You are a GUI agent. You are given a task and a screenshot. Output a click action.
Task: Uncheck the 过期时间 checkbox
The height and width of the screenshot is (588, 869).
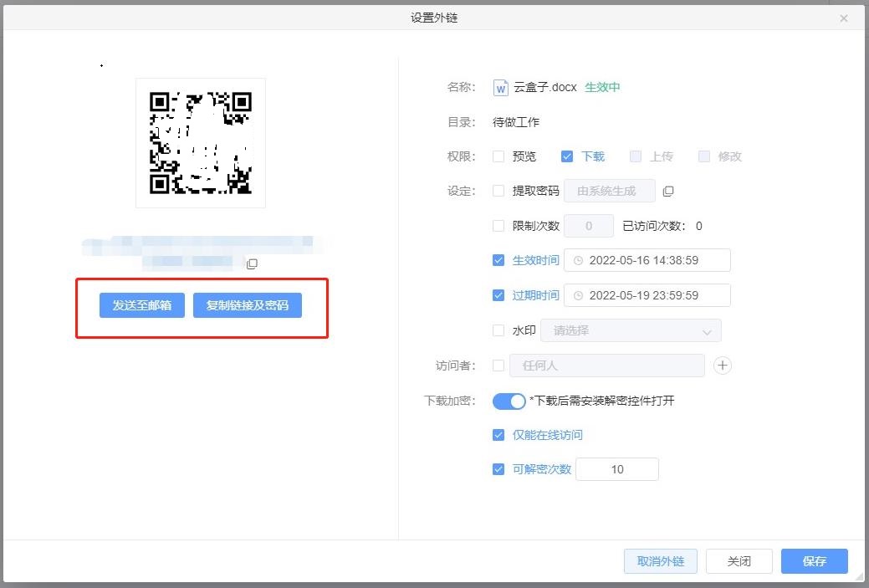(498, 295)
